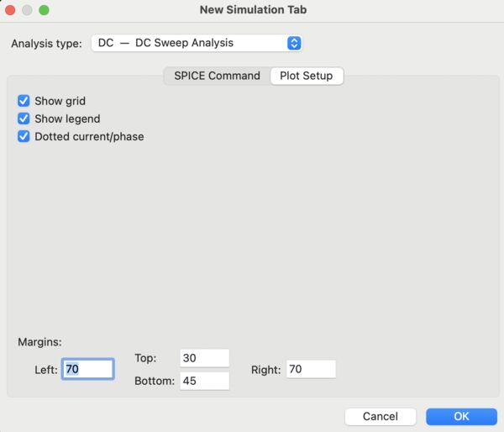Select the Plot Setup tab
Image resolution: width=504 pixels, height=432 pixels.
[307, 76]
